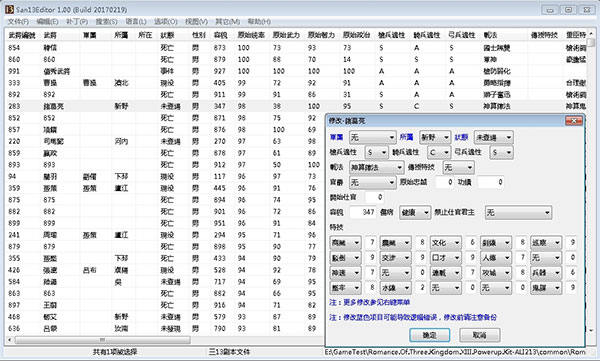Open the 傳授特技 dropdown
The height and width of the screenshot is (361, 600).
tap(458, 167)
